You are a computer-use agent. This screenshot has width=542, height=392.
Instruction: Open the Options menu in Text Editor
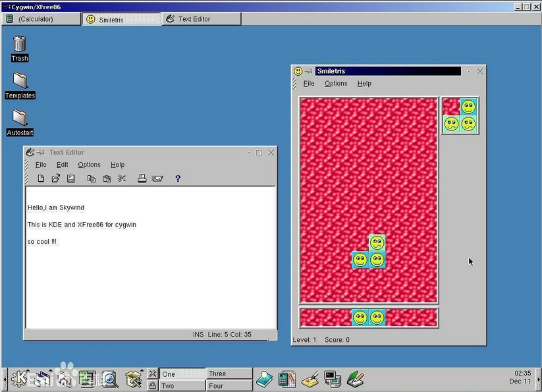89,165
